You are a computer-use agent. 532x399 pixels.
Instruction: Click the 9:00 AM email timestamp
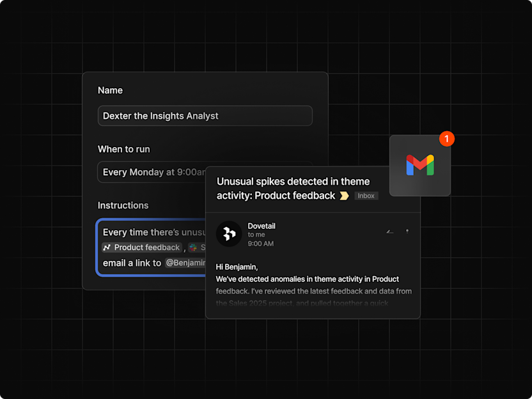pyautogui.click(x=261, y=244)
